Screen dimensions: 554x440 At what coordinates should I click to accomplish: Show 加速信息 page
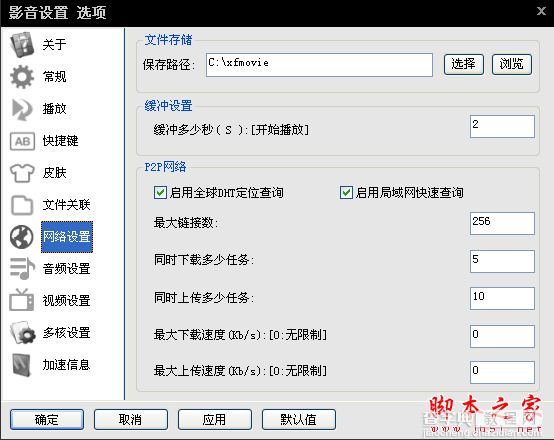coord(66,365)
